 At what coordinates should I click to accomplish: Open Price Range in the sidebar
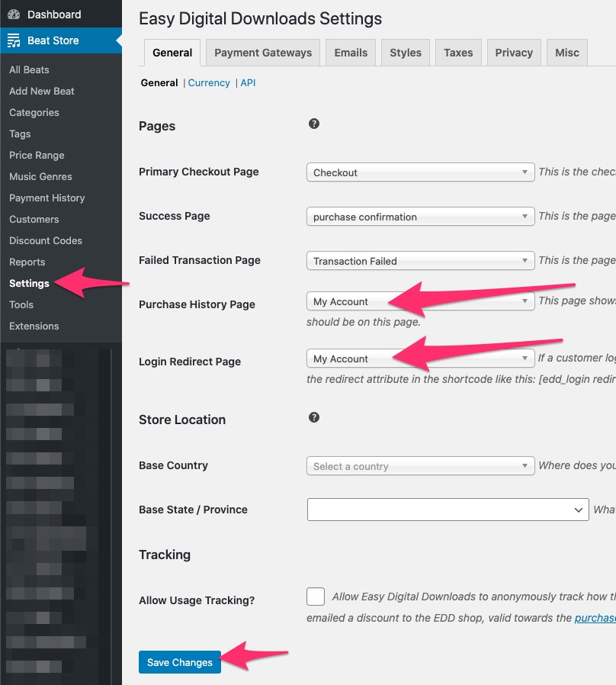[x=37, y=156]
